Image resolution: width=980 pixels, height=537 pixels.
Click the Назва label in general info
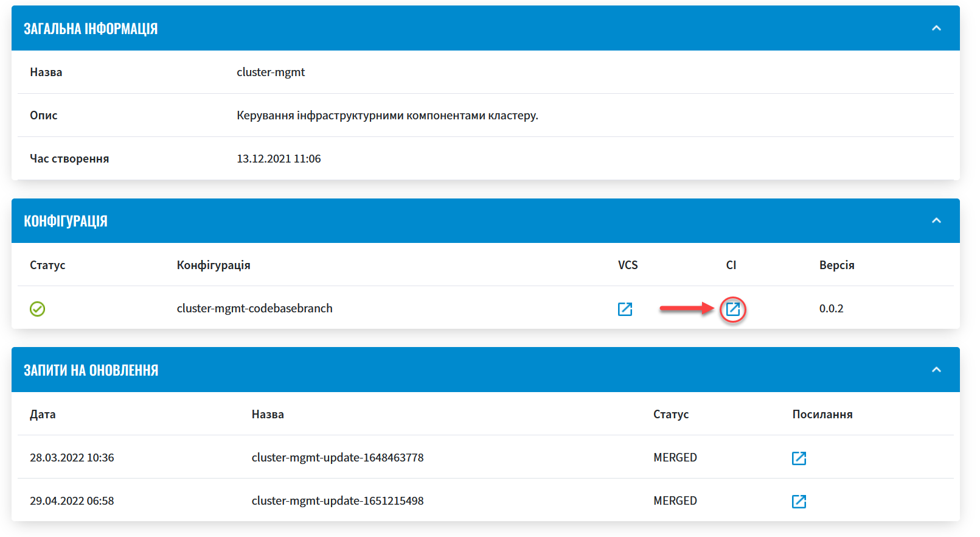46,72
